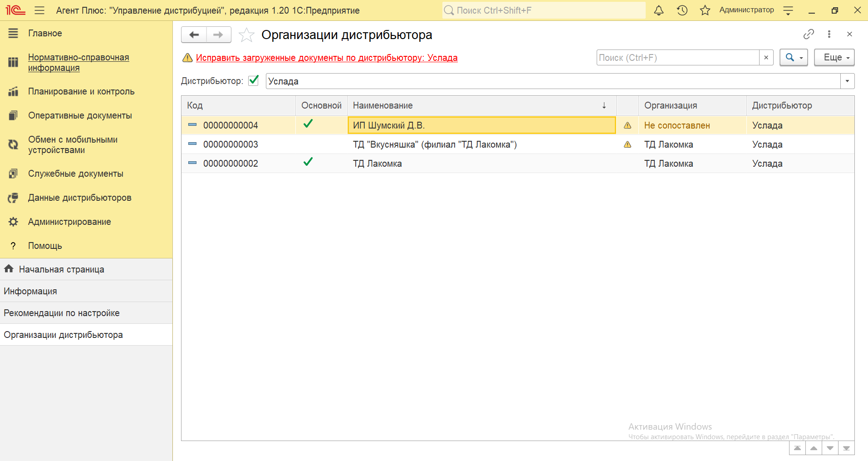
Task: Show the history clock icon
Action: [x=682, y=10]
